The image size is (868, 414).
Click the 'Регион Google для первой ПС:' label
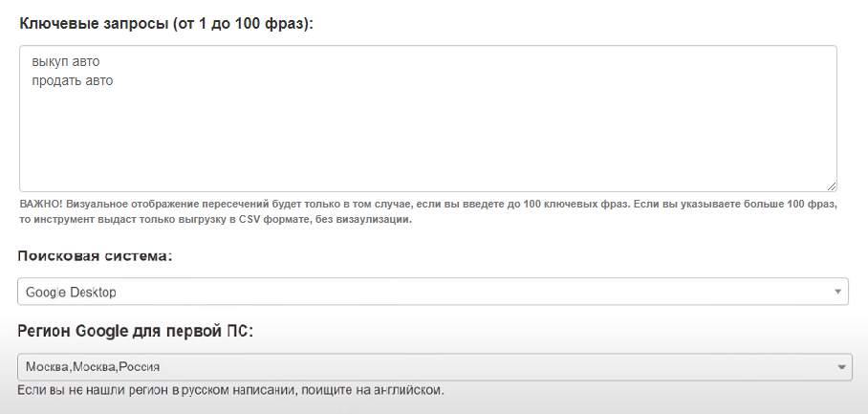click(x=135, y=331)
